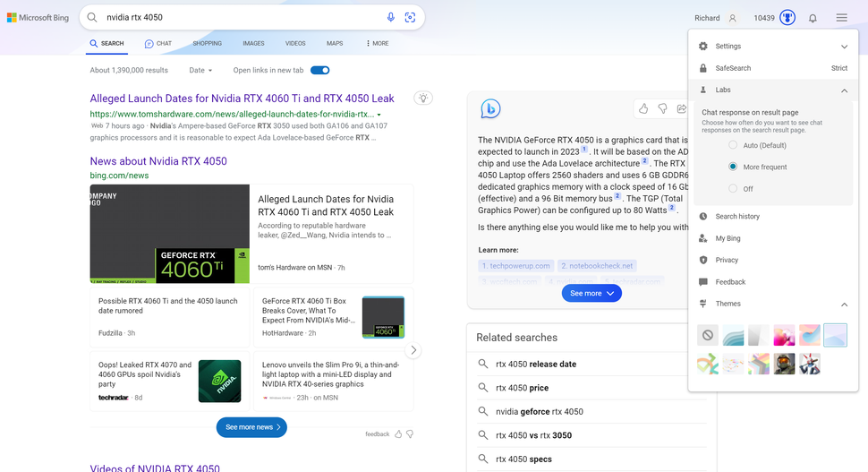Screen dimensions: 868x472
Task: Open notebookcheck.net source link
Action: [x=597, y=266]
